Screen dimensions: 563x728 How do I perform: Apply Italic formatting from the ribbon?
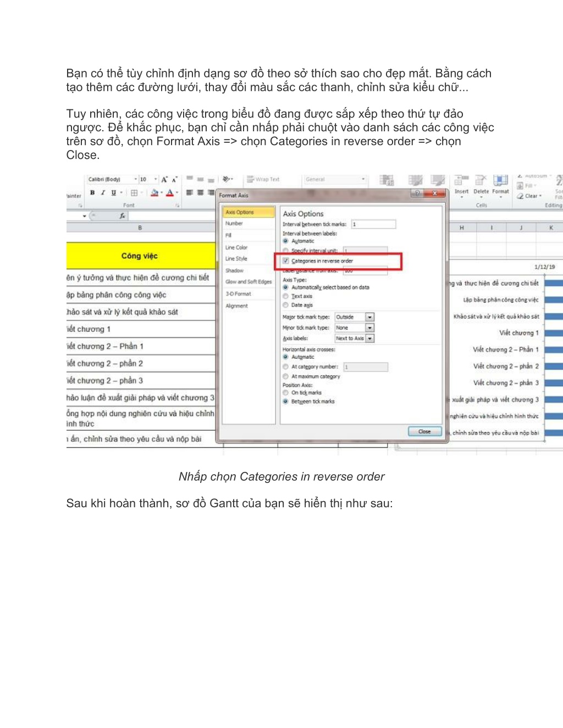click(x=103, y=192)
